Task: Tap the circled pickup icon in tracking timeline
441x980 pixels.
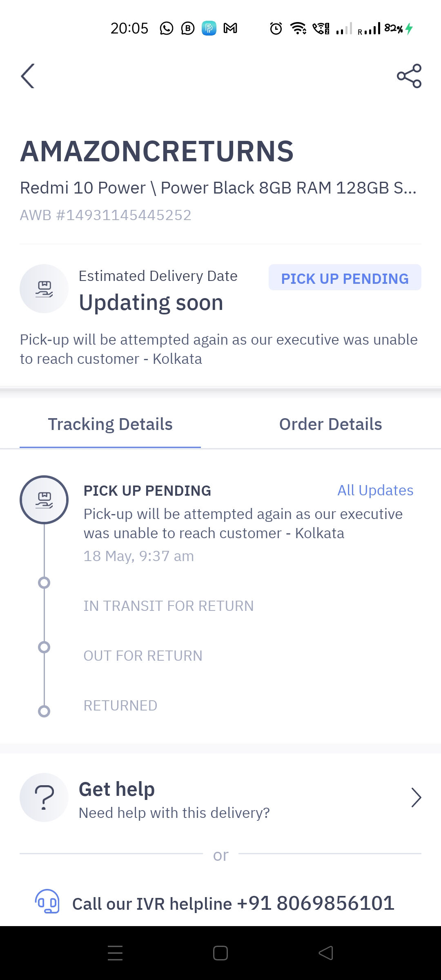Action: (44, 499)
